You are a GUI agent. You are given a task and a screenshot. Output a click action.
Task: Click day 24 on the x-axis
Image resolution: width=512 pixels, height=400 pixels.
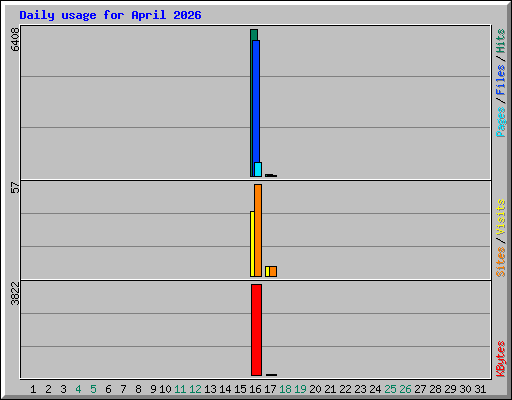coord(375,389)
